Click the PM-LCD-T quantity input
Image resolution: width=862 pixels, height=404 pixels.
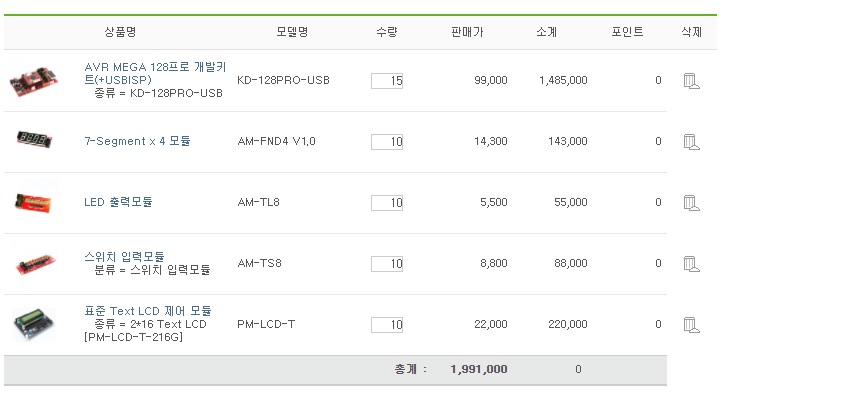point(387,325)
